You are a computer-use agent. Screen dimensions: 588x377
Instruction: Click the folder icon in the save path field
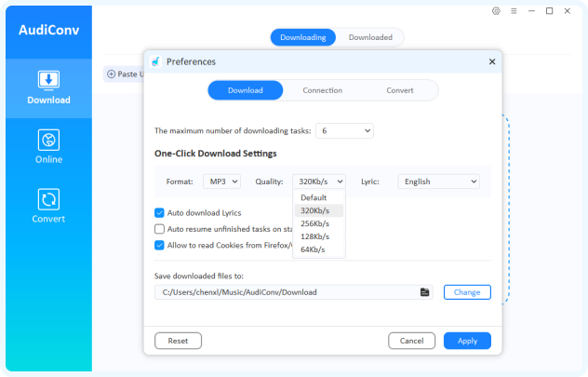coord(424,292)
